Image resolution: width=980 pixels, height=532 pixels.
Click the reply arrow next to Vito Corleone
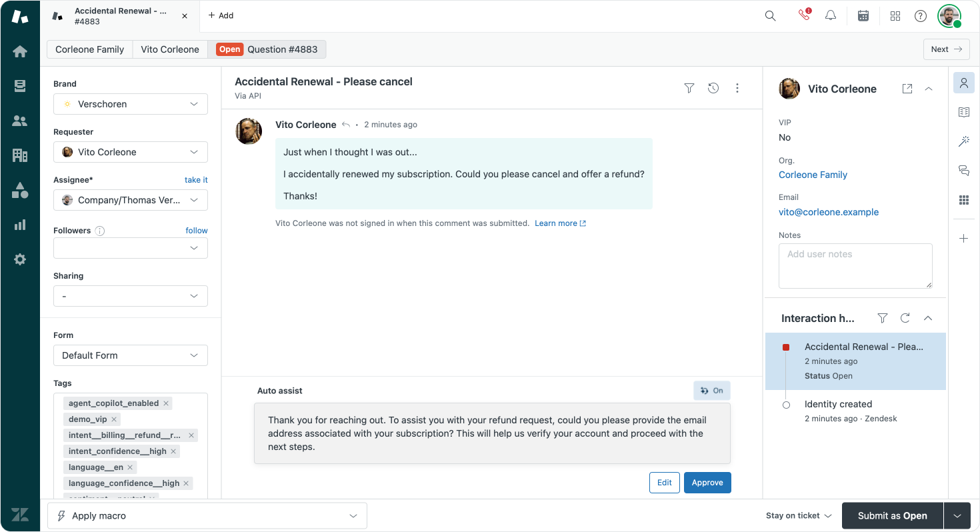point(346,125)
